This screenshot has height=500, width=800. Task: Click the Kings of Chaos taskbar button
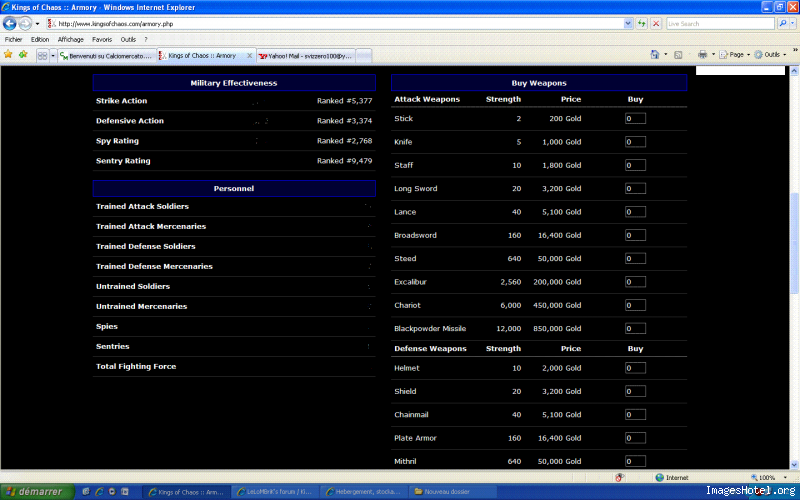(x=187, y=492)
